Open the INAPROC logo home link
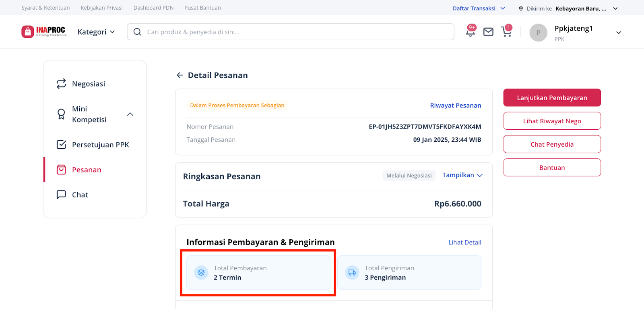Screen dimensions: 644x309 click(x=44, y=31)
